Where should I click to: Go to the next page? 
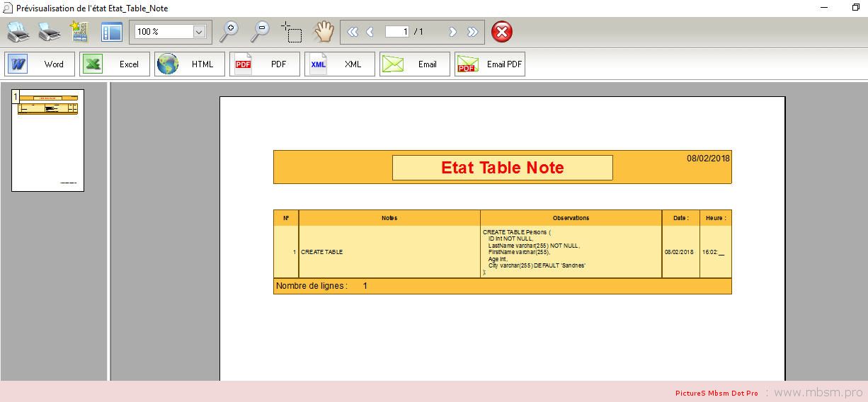coord(453,32)
